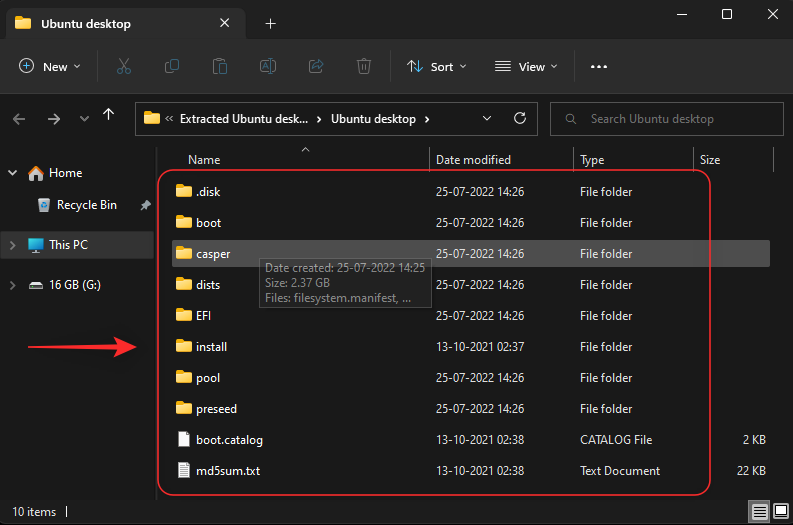Image resolution: width=793 pixels, height=525 pixels.
Task: Click the search magnifier icon
Action: coord(570,119)
